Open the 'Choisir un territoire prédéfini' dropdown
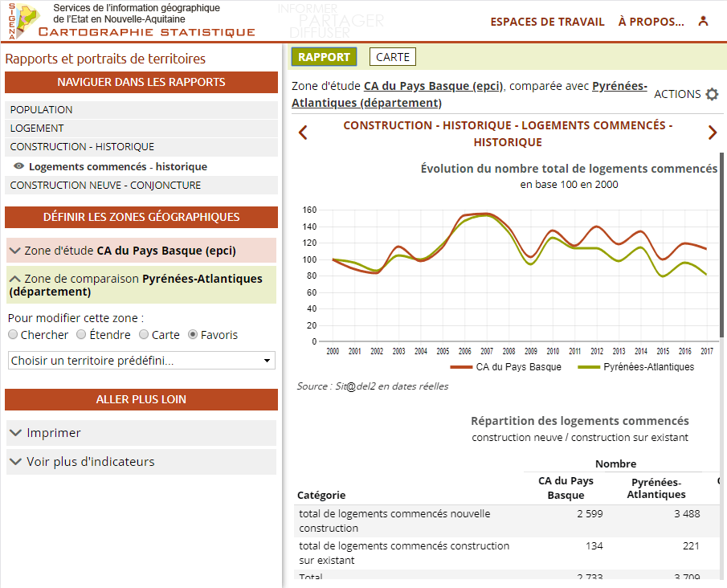Image resolution: width=727 pixels, height=588 pixels. tap(141, 361)
